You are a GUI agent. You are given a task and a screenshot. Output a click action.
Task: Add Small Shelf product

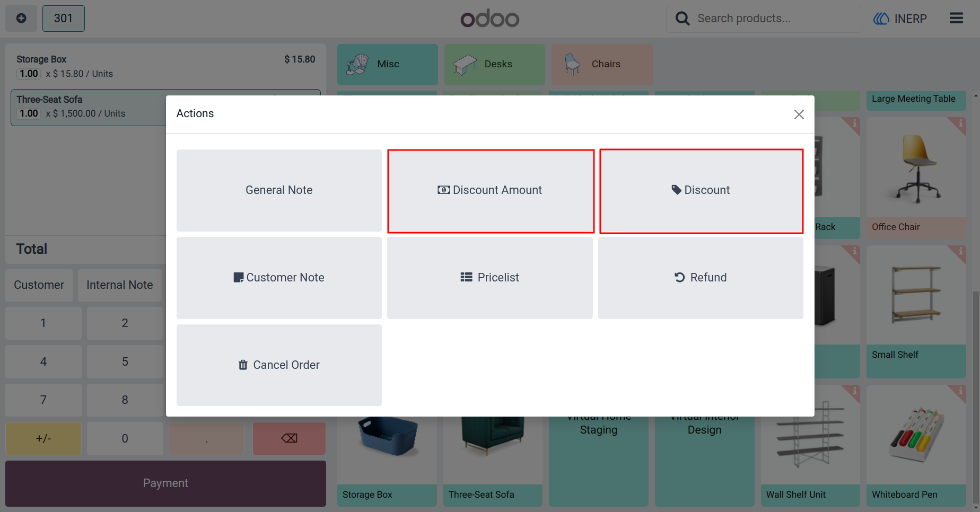pyautogui.click(x=916, y=312)
